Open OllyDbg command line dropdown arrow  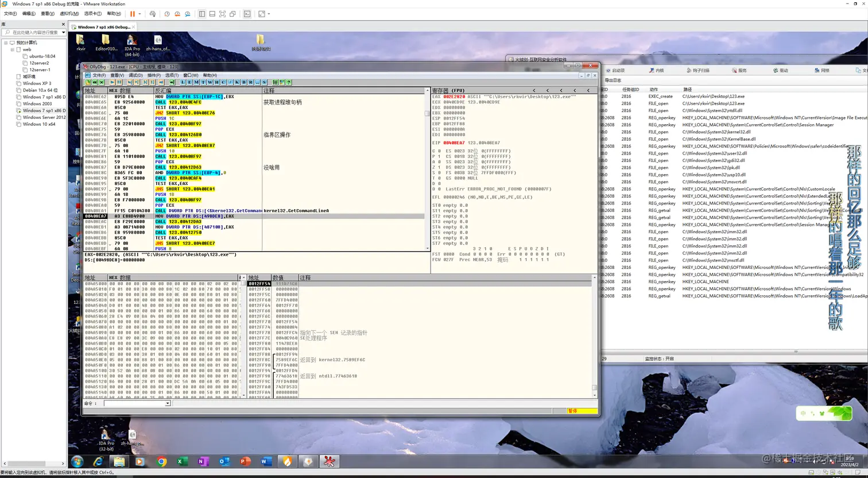pos(168,403)
